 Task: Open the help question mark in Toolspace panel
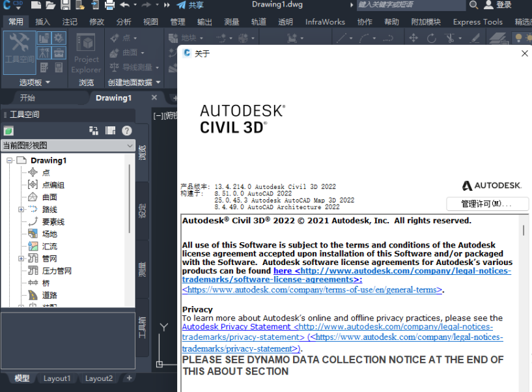click(x=127, y=130)
